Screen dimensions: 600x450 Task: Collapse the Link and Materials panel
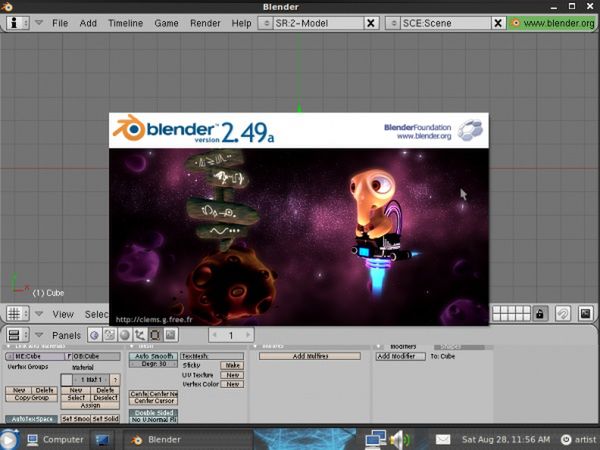point(8,347)
